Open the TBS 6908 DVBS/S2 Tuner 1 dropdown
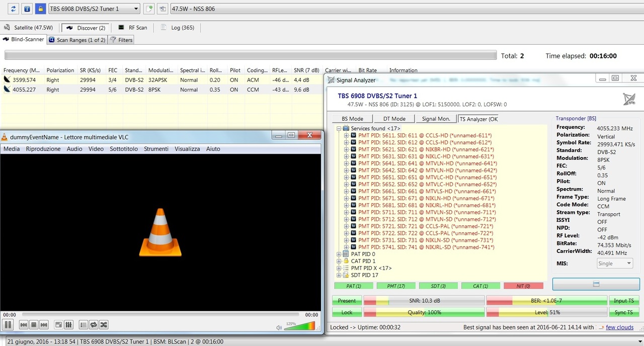 coord(94,9)
